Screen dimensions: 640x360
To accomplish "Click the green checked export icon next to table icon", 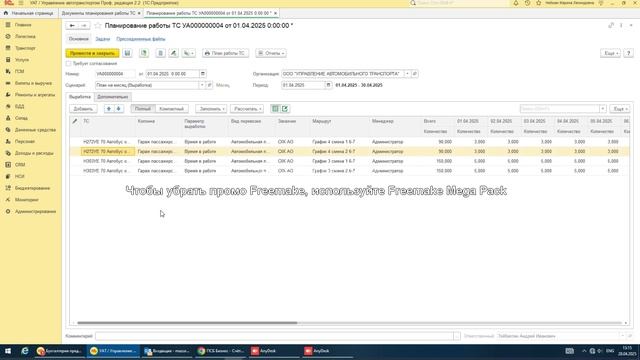I will pyautogui.click(x=285, y=109).
